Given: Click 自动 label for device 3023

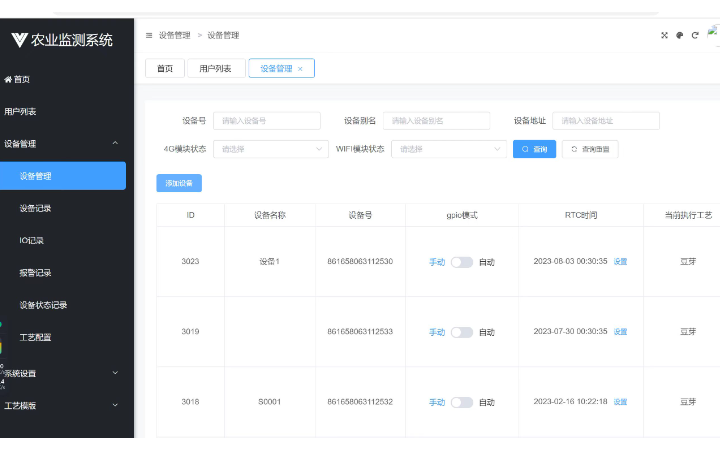Looking at the screenshot, I should pyautogui.click(x=487, y=262).
